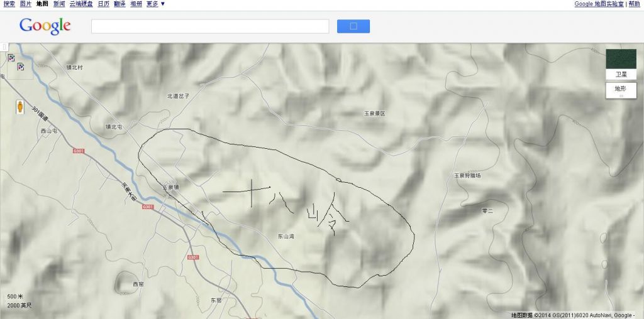Open the 搜索 search link

point(9,4)
